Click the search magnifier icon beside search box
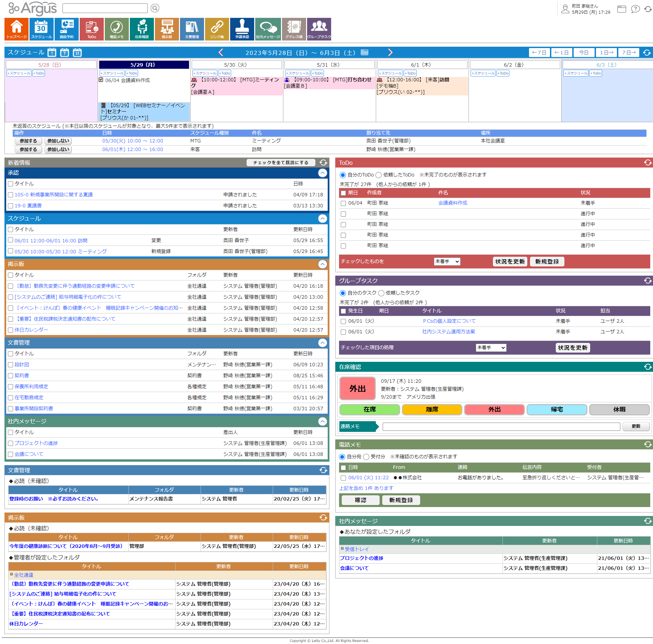 coord(155,8)
